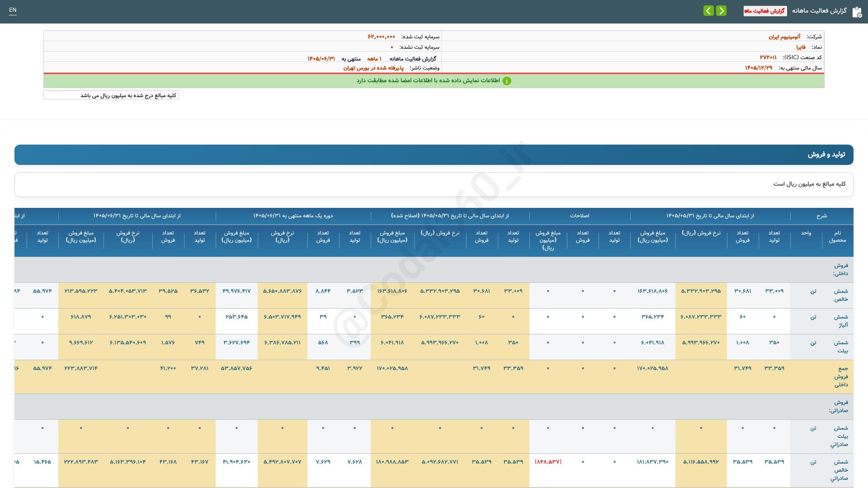Click the 'نام محصول' column header
868x488 pixels.
click(837, 237)
